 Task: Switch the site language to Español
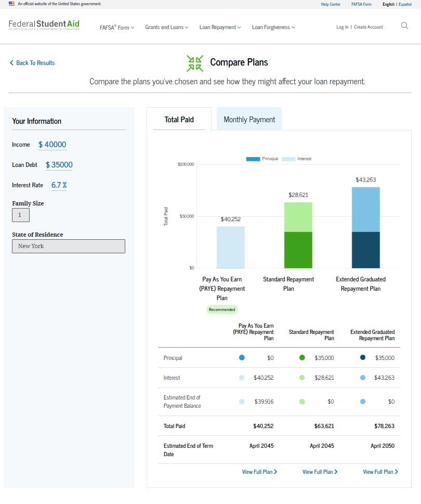tap(405, 4)
